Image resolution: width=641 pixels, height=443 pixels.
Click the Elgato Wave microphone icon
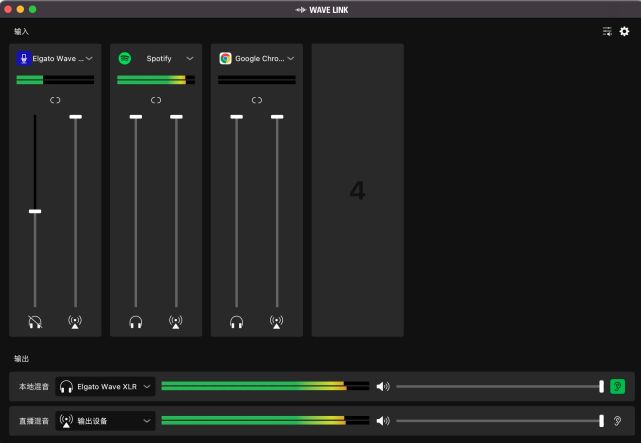click(x=24, y=58)
